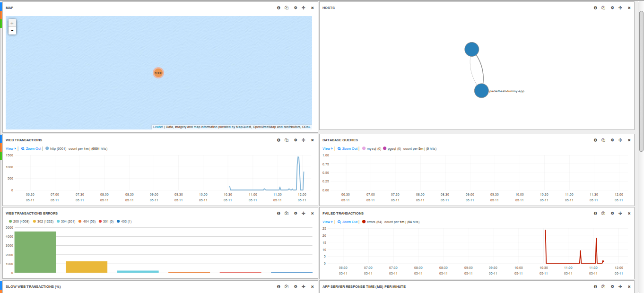
Task: Expand View options in Database Queries panel
Action: [327, 148]
